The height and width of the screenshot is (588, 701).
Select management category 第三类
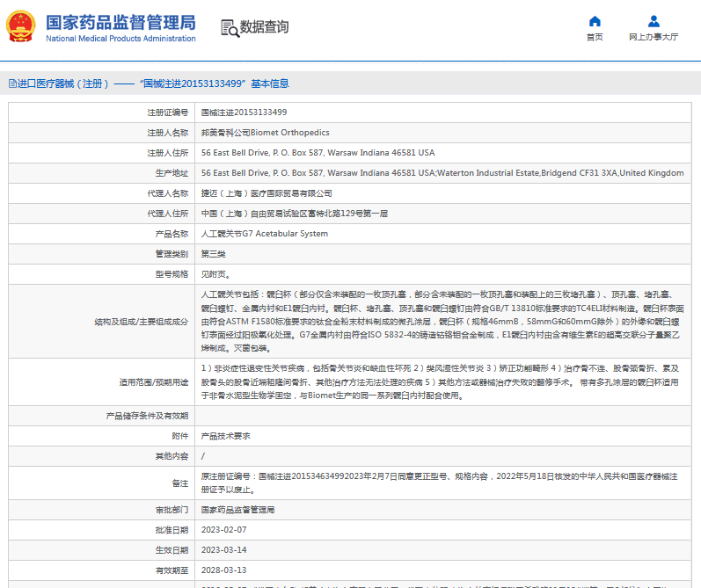213,254
